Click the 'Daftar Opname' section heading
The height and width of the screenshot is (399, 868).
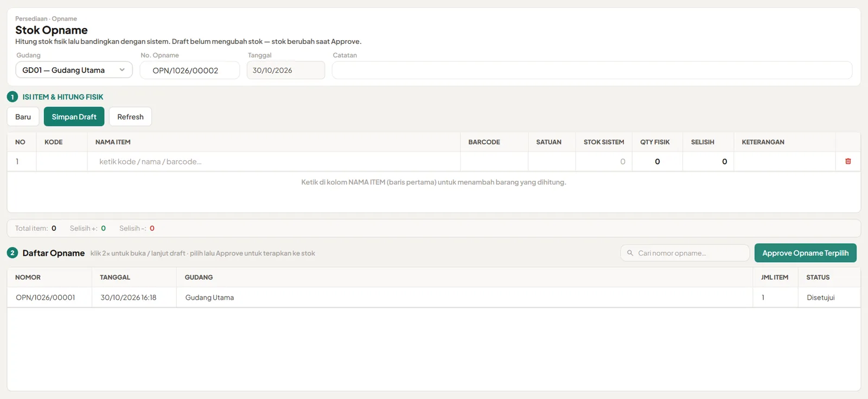click(x=53, y=253)
